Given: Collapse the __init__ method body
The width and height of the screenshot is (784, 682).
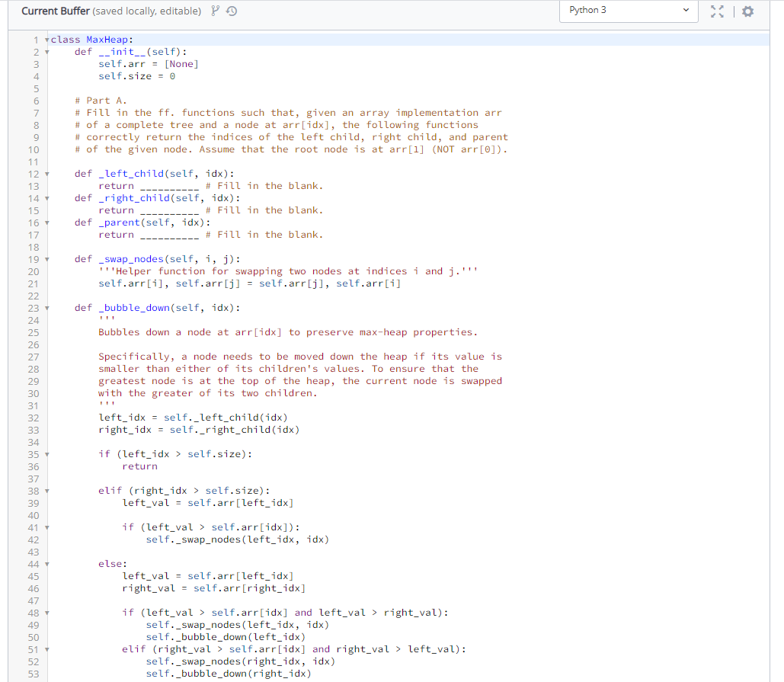Looking at the screenshot, I should tap(47, 51).
